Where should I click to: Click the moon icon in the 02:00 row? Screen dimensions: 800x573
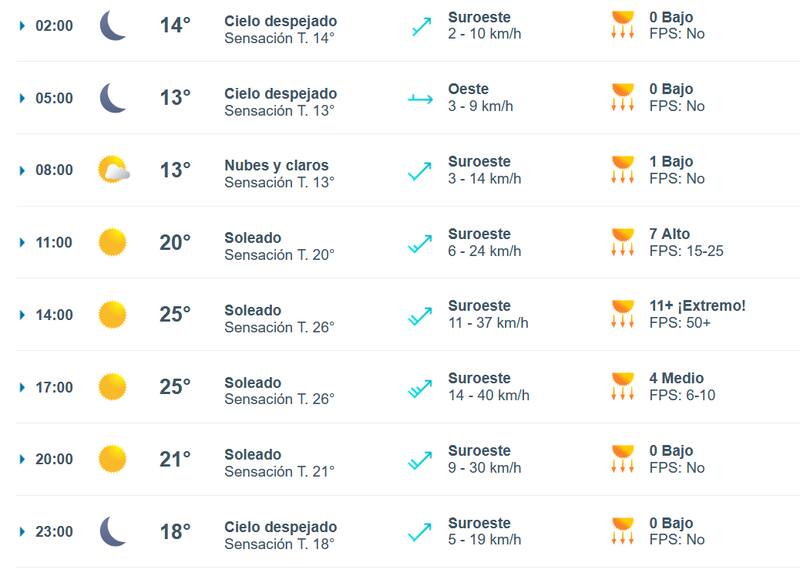coord(113,26)
